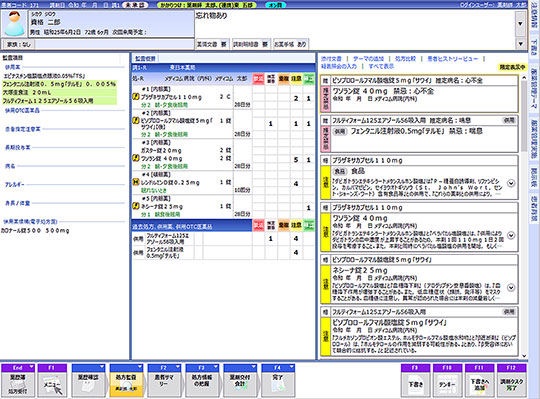Open the 患者背景 side tab
Screen dimensions: 540x399
(533, 209)
